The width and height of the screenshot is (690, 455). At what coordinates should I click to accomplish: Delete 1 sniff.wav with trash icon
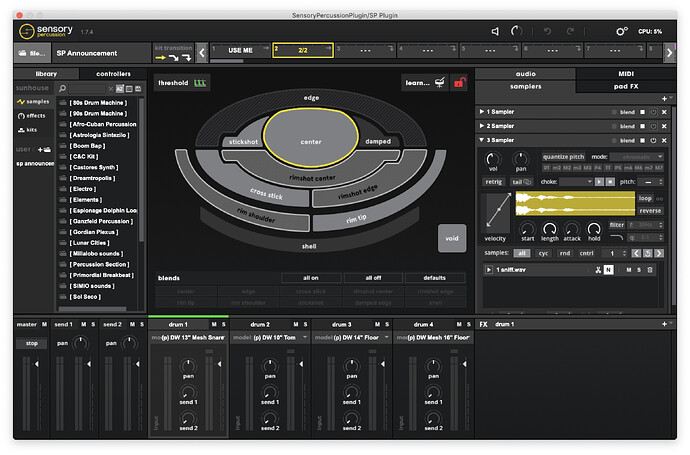[650, 270]
